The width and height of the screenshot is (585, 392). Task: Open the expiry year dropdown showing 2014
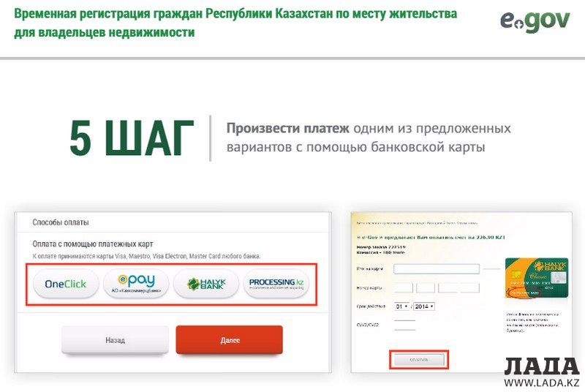pyautogui.click(x=424, y=306)
